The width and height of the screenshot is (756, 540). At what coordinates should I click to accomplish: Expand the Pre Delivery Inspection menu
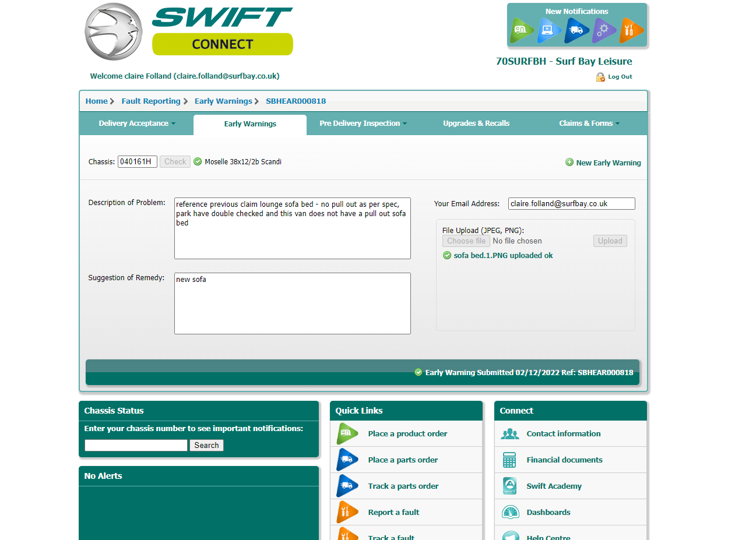point(363,123)
